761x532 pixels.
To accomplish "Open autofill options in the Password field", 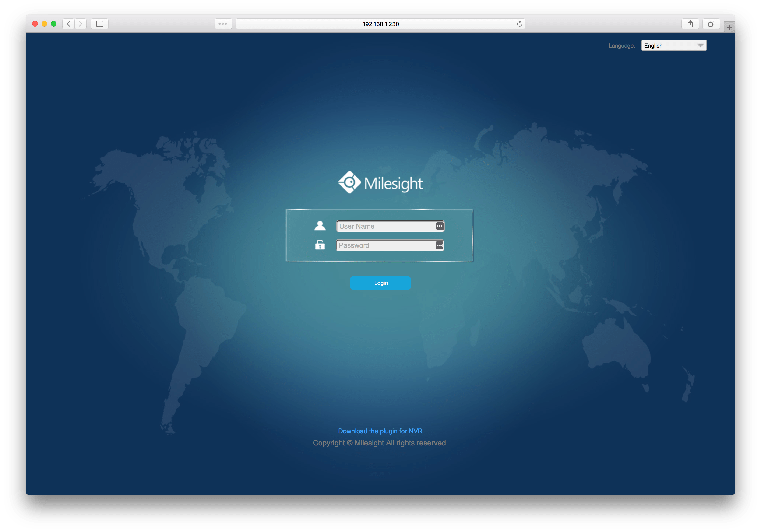I will pos(439,245).
